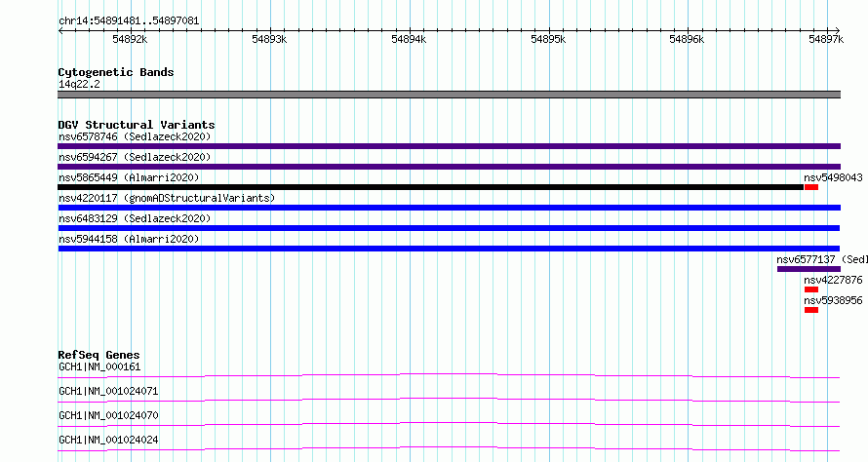Click the GCH1|NM_001024070 transcript label
This screenshot has width=868, height=462.
pos(108,415)
